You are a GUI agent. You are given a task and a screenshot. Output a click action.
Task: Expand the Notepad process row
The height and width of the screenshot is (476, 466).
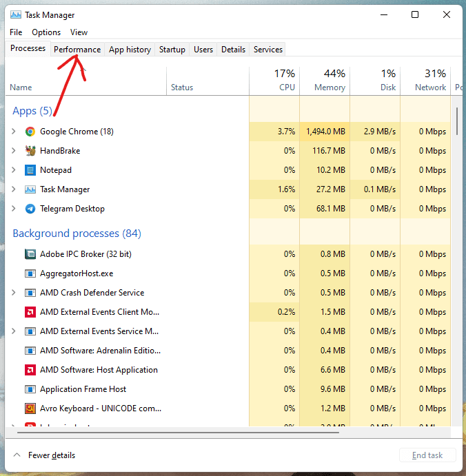[x=13, y=170]
